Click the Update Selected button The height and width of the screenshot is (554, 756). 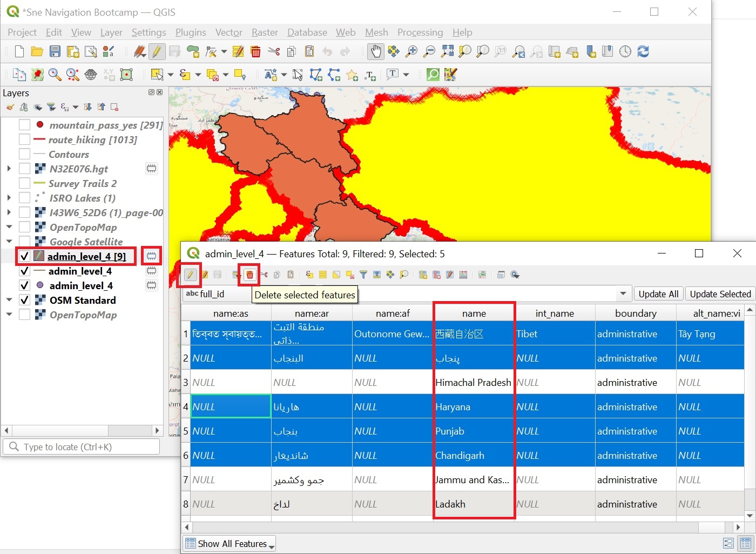(x=720, y=294)
